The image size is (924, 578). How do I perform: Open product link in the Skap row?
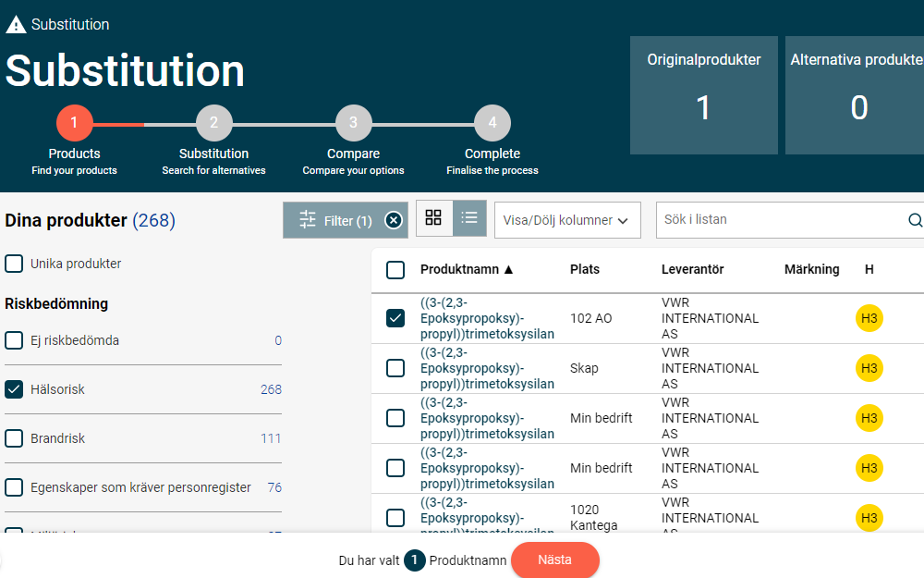[x=487, y=368]
